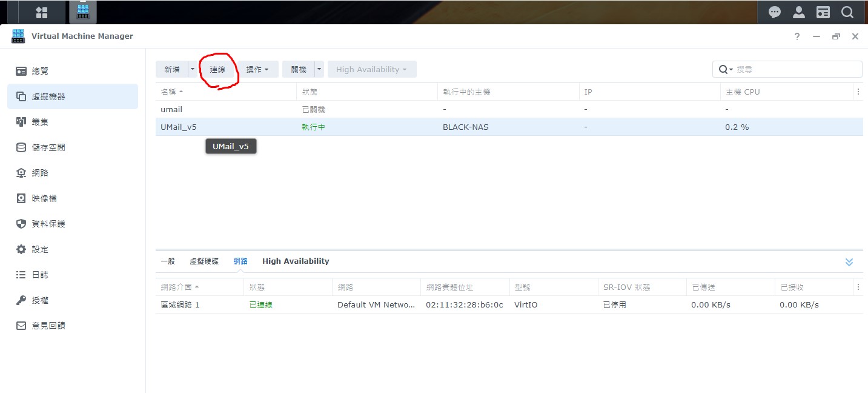This screenshot has height=393, width=868.
Task: Open the notifications chat bubble icon
Action: 774,12
